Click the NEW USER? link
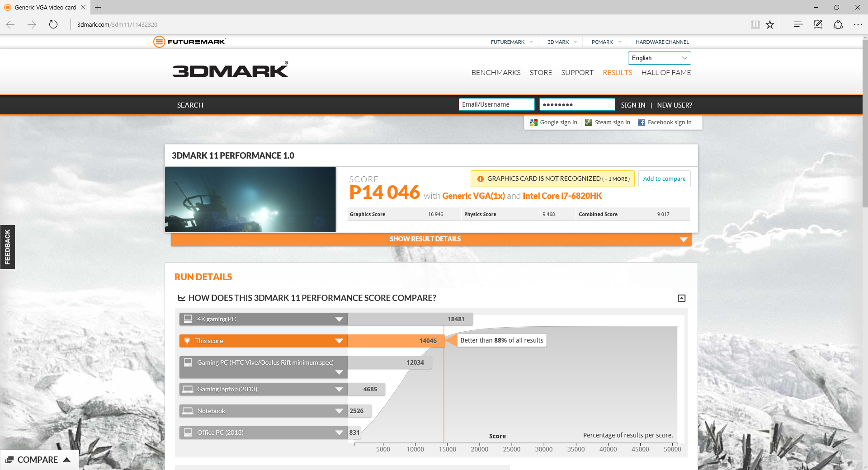Viewport: 868px width, 470px height. [x=675, y=105]
